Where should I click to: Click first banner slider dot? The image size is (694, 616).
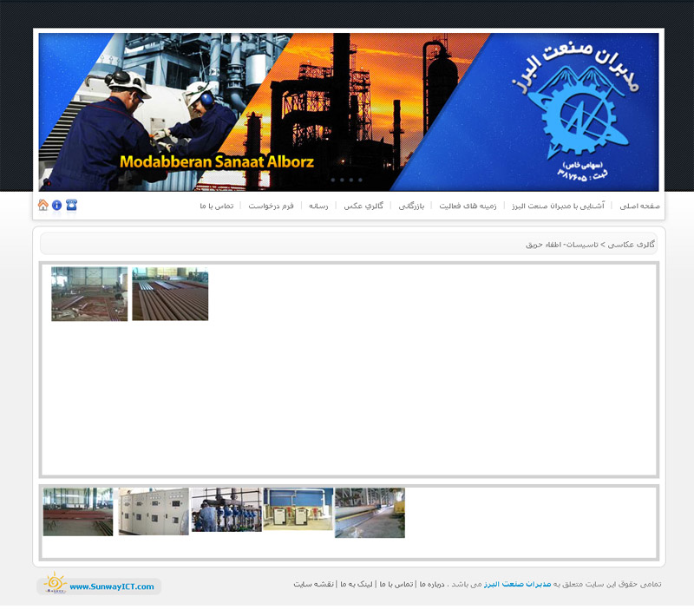333,180
